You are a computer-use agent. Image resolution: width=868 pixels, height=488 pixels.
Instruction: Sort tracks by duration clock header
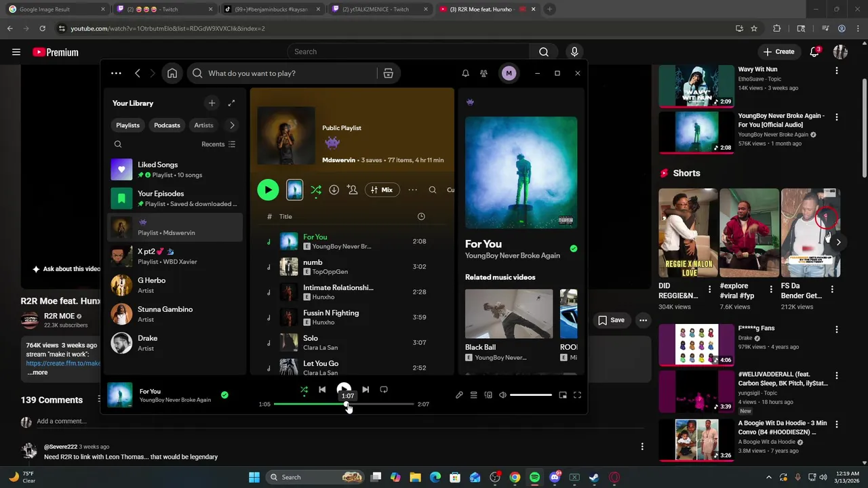[421, 216]
